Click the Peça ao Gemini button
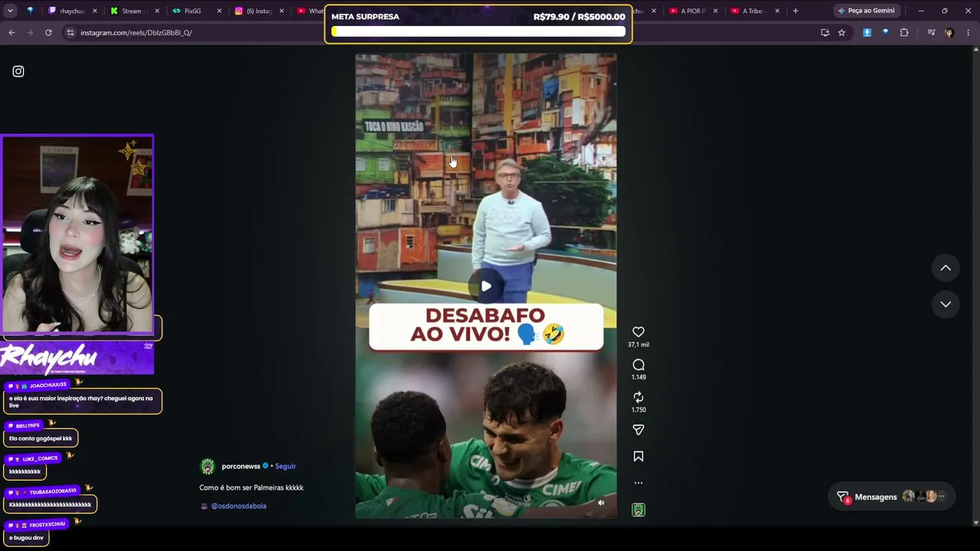The height and width of the screenshot is (551, 980). [x=866, y=11]
